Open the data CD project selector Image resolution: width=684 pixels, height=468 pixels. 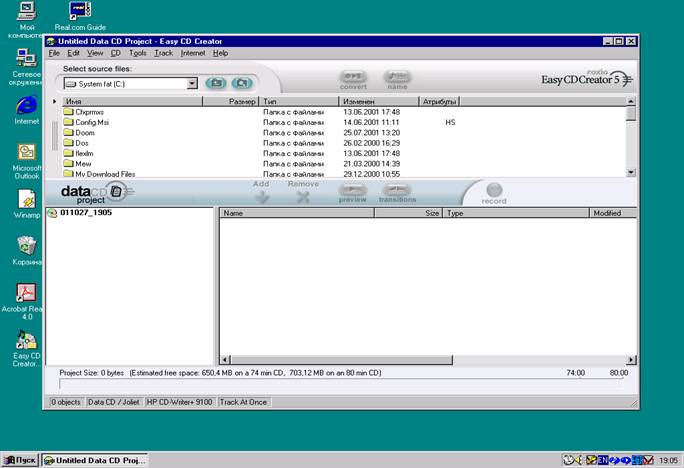117,191
